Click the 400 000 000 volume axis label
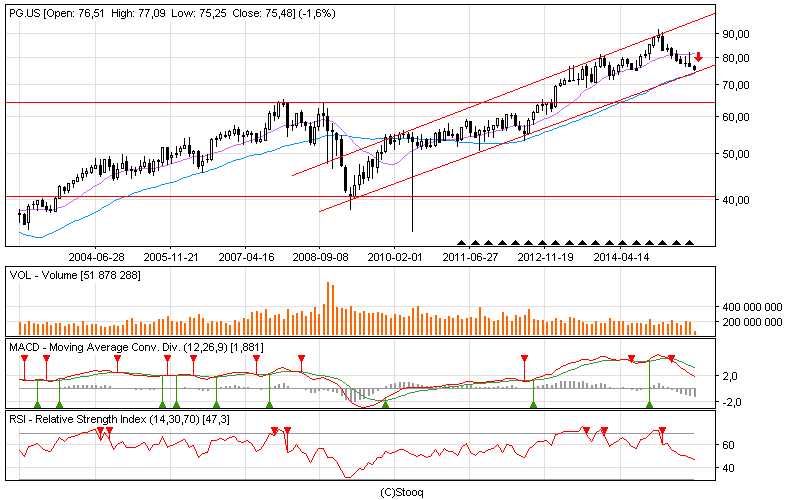 click(752, 307)
